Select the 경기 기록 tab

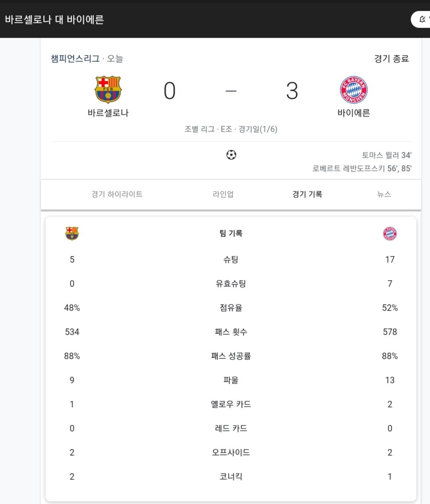[x=307, y=195]
